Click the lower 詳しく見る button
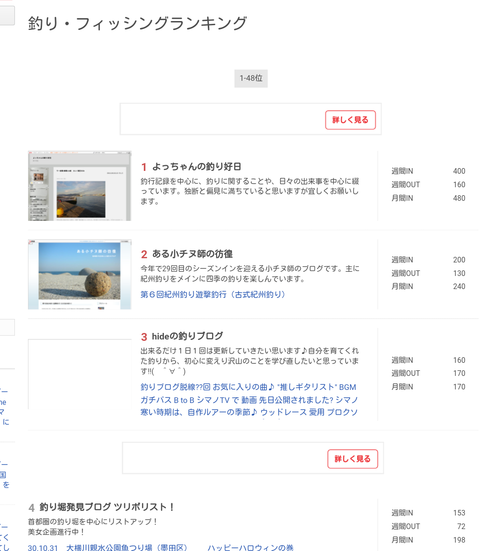 [x=352, y=459]
